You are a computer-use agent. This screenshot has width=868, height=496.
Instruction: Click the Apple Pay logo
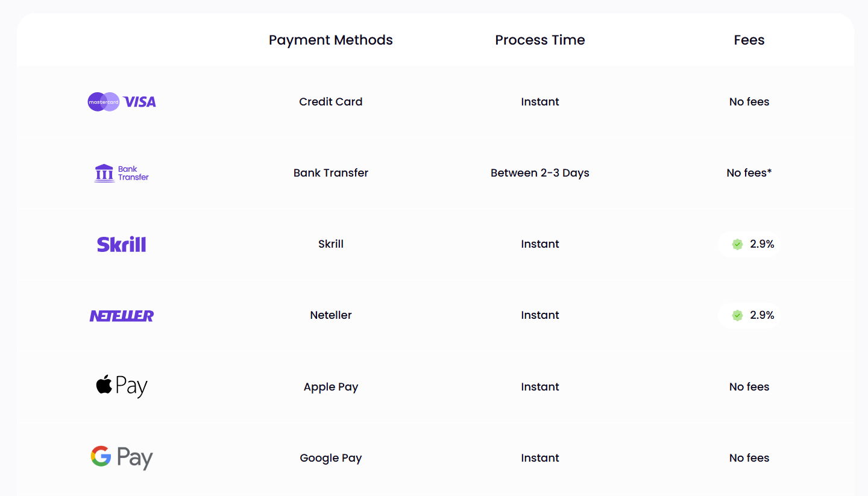122,386
